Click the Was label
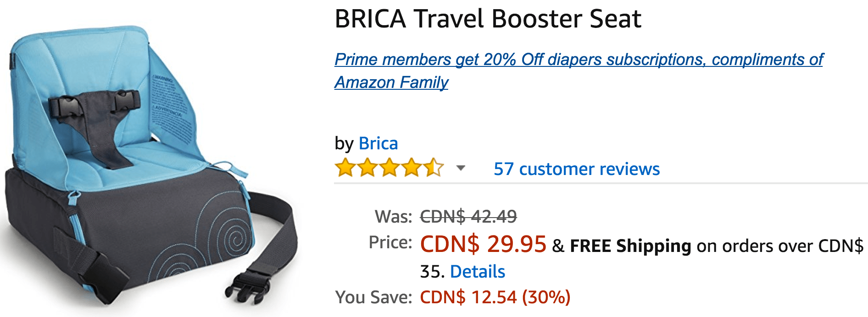 click(393, 216)
